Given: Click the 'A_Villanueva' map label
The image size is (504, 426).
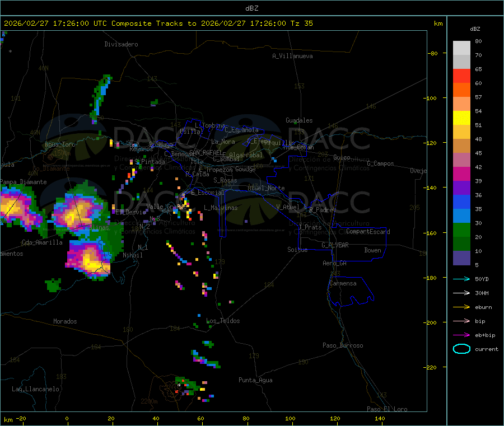Looking at the screenshot, I should tap(292, 56).
